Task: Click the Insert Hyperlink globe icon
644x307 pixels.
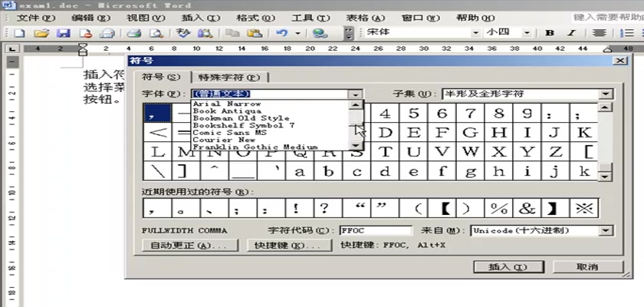Action: tap(320, 33)
